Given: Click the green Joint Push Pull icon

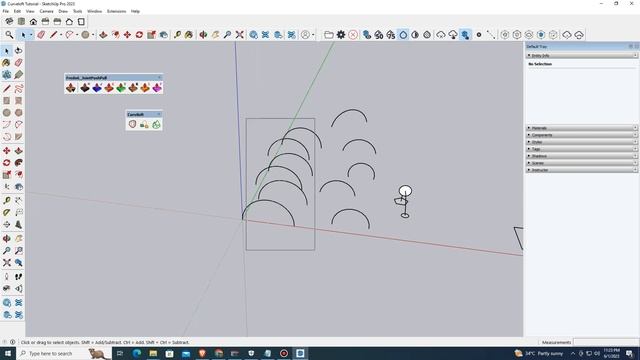Looking at the screenshot, I should [x=121, y=87].
